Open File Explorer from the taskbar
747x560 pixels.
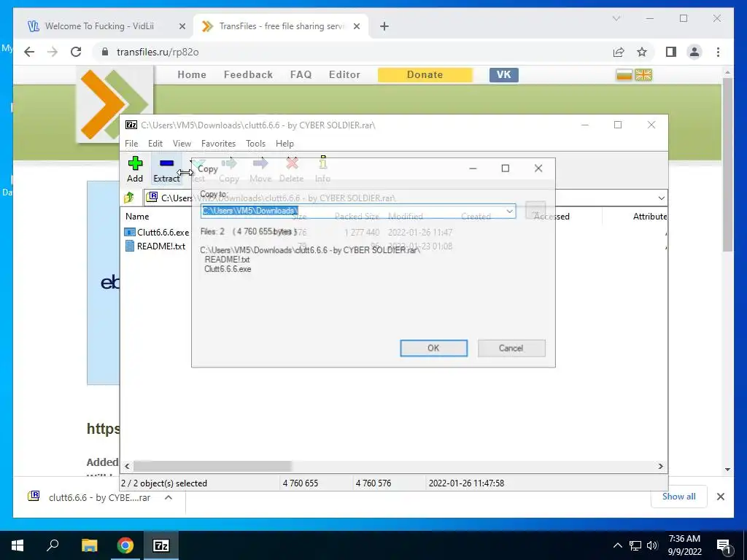coord(89,545)
